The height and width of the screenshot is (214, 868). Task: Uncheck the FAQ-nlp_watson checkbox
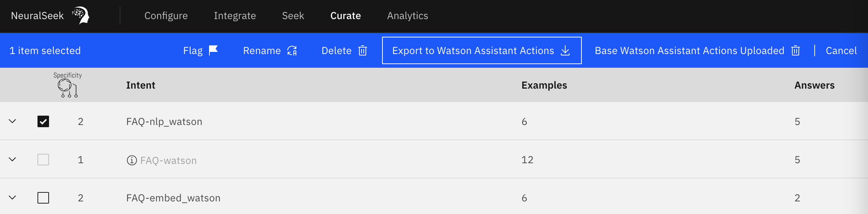click(x=43, y=121)
